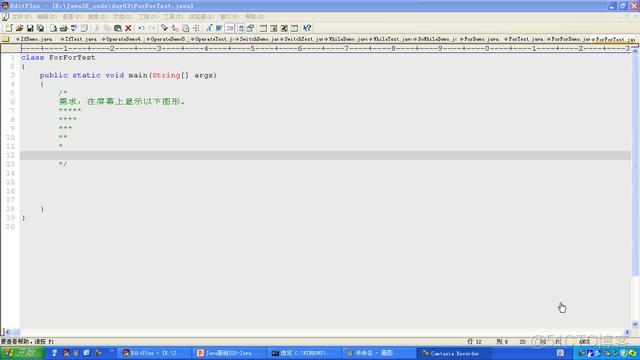Screen dimensions: 640x360
Task: Switch to the SwitchDemo tab
Action: [257, 39]
